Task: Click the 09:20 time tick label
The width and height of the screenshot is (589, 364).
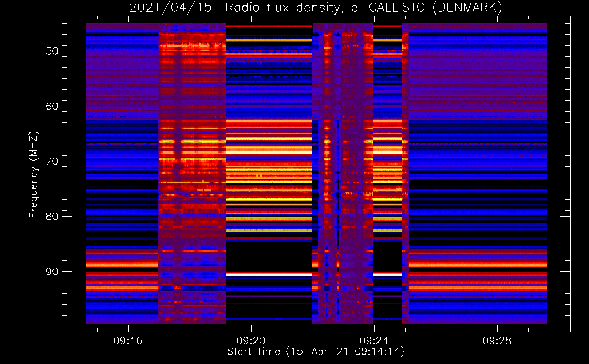Action: 251,341
